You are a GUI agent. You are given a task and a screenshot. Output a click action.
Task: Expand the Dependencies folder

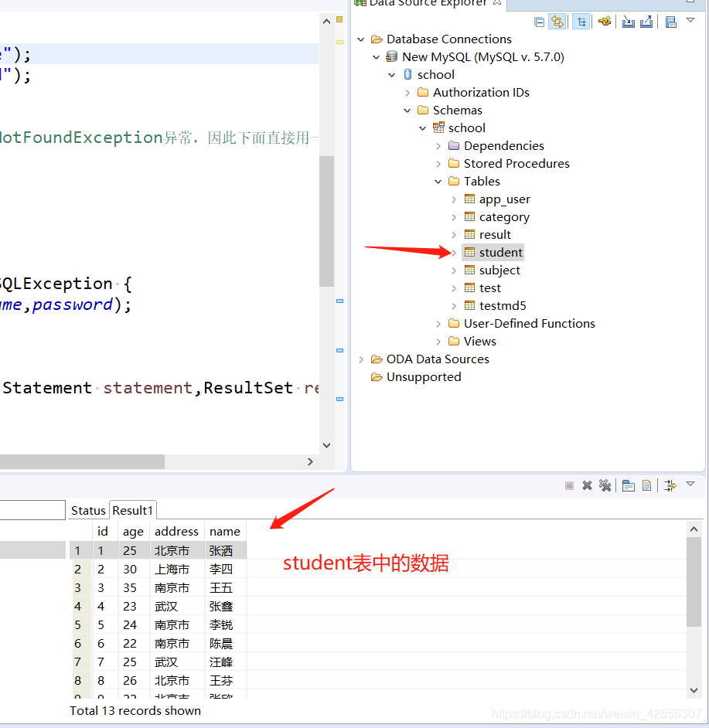click(x=438, y=146)
